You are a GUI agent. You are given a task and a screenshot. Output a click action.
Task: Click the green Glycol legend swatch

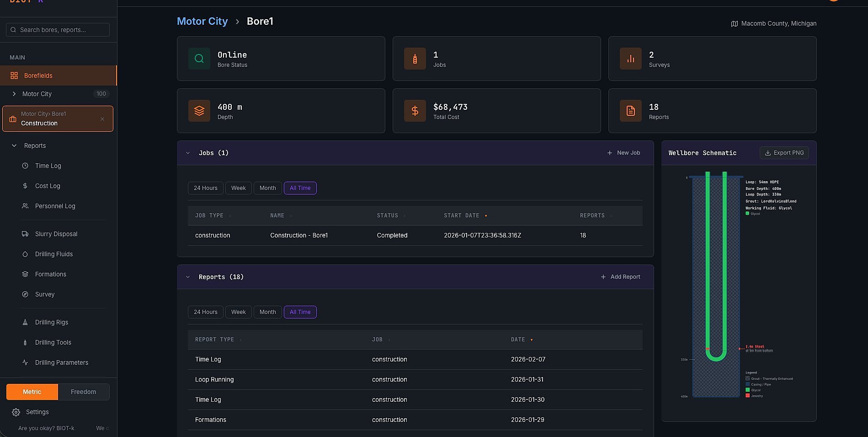(748, 390)
